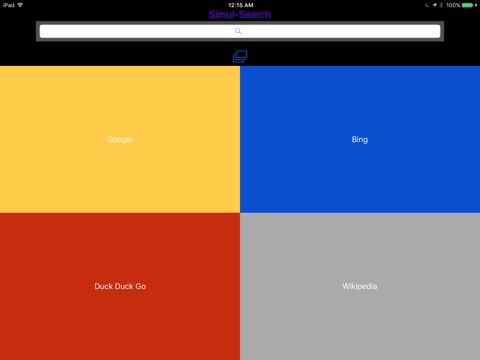Tap the location arrow status icon
The height and width of the screenshot is (360, 480).
[435, 5]
